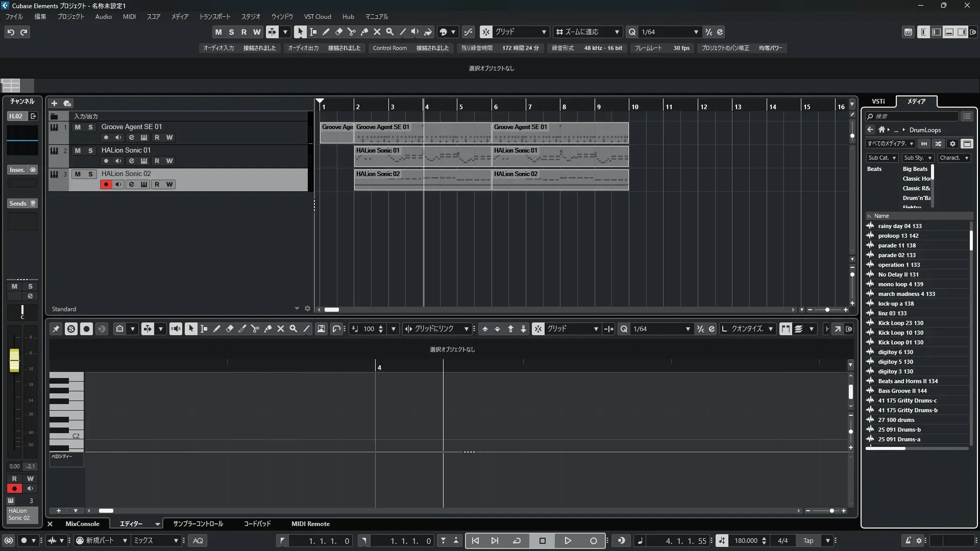Toggle the Cycle loop button in transport
980x551 pixels.
coord(517,541)
